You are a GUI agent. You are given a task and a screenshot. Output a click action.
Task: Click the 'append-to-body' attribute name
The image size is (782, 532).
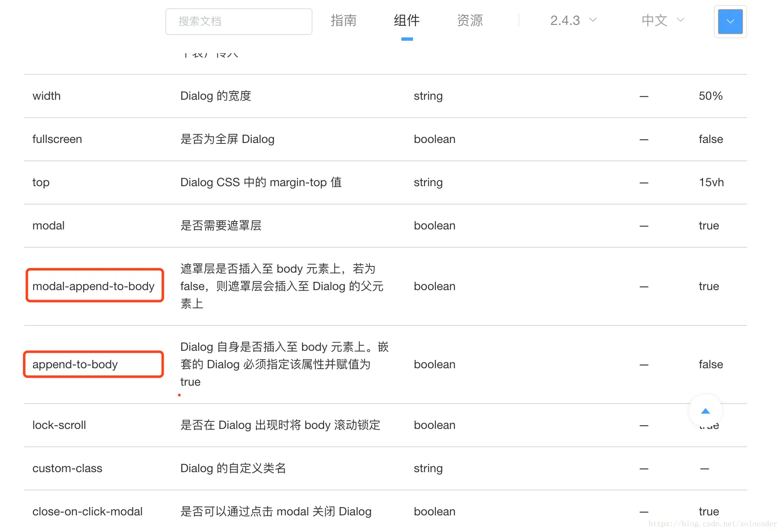(75, 365)
